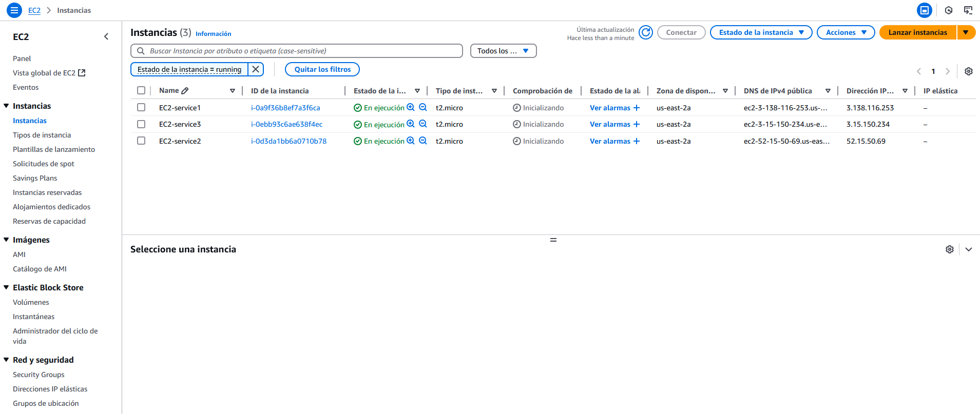Sort by Name column arrow
The width and height of the screenshot is (980, 414).
(x=233, y=91)
